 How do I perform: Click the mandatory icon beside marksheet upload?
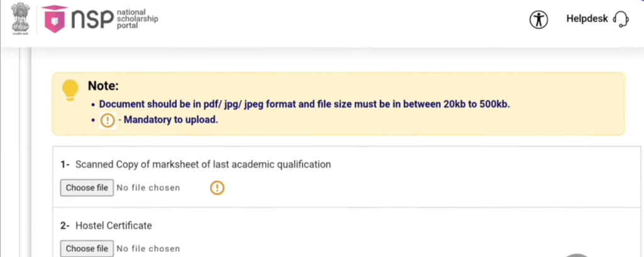click(217, 188)
